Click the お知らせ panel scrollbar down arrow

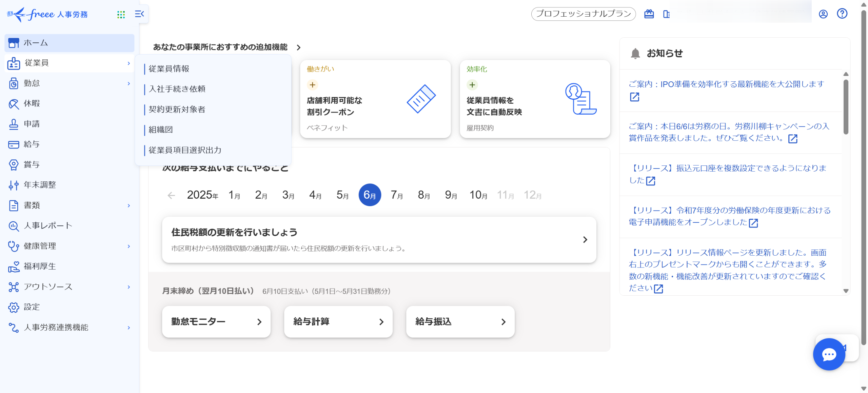point(846,291)
